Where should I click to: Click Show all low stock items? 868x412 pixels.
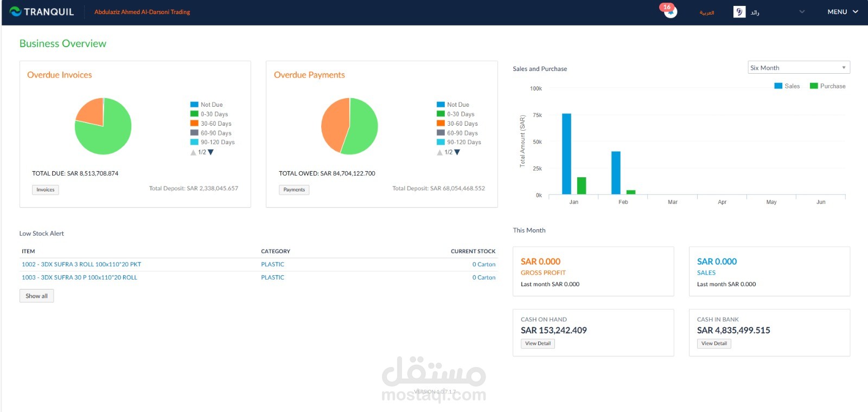[x=36, y=296]
